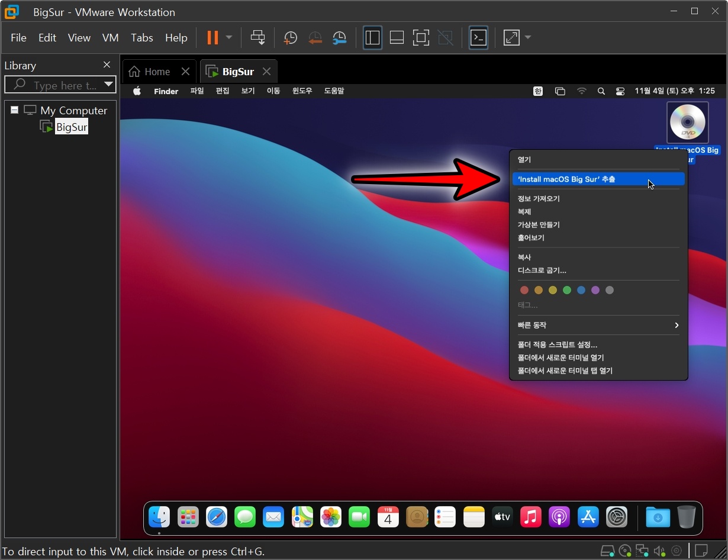Click the stretch guest display icon

511,38
